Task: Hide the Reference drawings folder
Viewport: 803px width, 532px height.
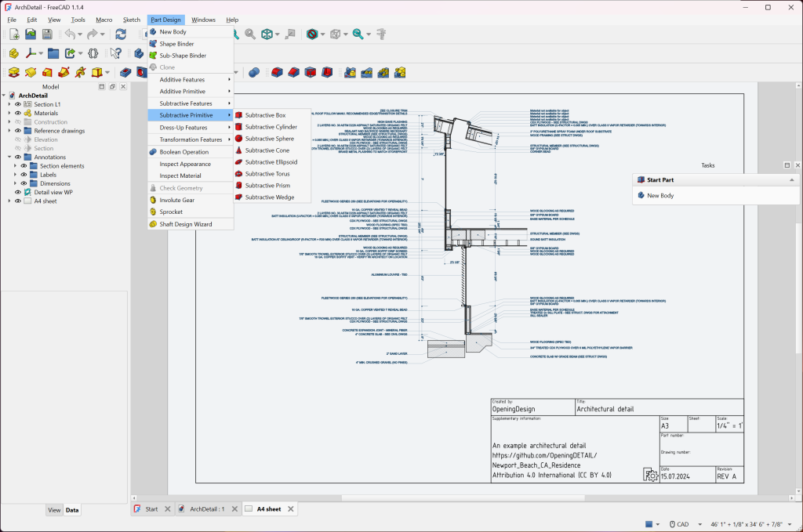Action: pos(18,130)
